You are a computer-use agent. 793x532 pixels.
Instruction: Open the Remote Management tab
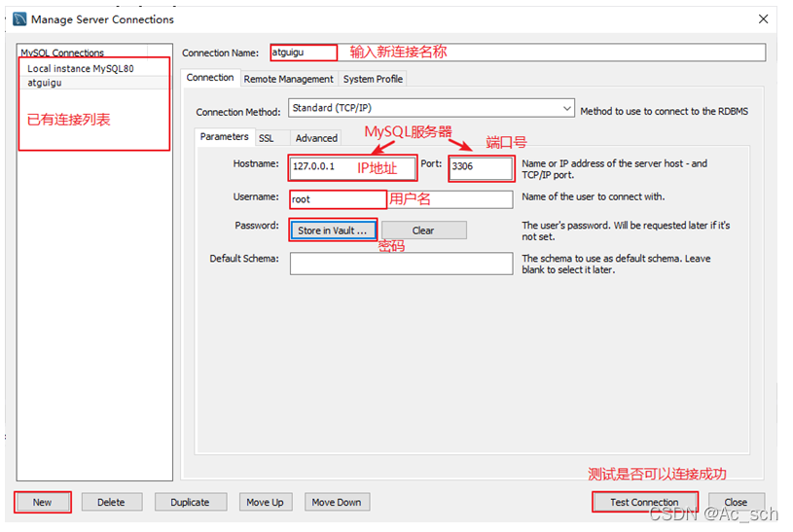pos(288,79)
